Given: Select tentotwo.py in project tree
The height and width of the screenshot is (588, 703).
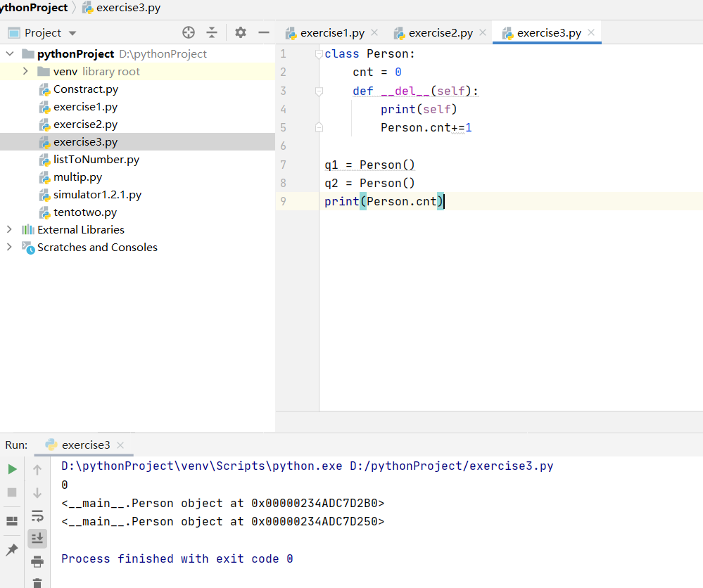Looking at the screenshot, I should 84,212.
